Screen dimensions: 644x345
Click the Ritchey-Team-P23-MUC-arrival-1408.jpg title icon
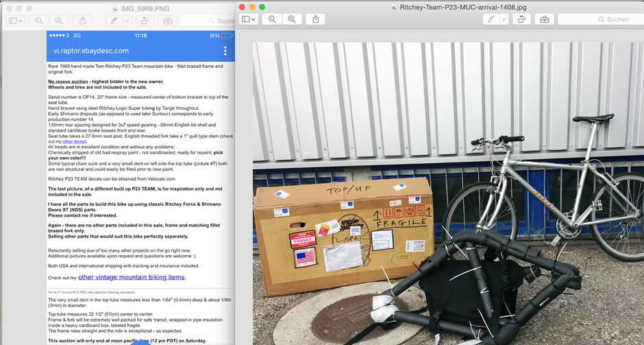(394, 8)
